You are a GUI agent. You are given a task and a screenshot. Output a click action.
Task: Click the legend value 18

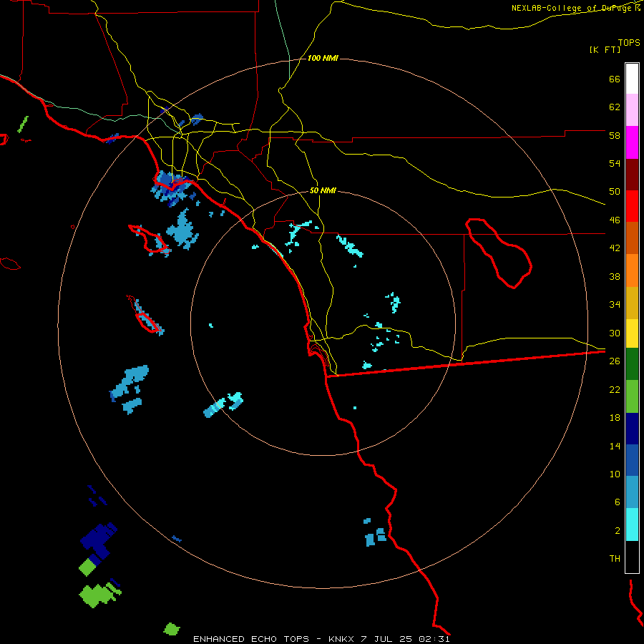click(x=615, y=418)
